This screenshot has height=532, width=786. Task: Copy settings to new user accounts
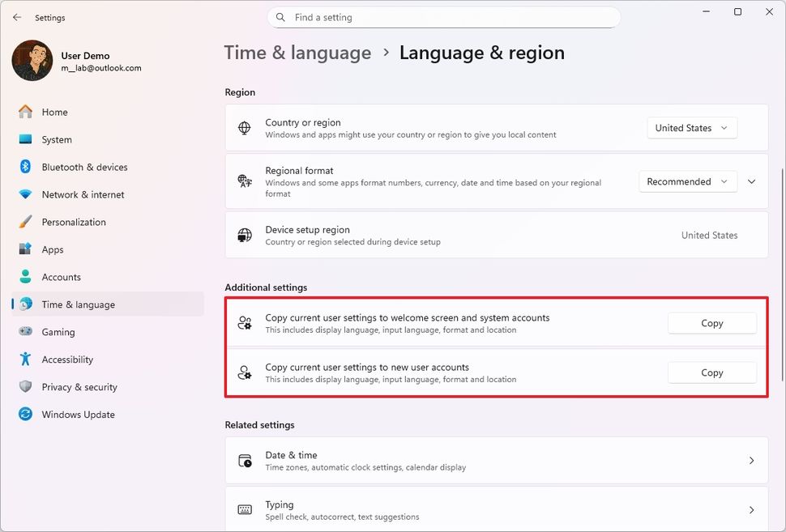point(711,372)
